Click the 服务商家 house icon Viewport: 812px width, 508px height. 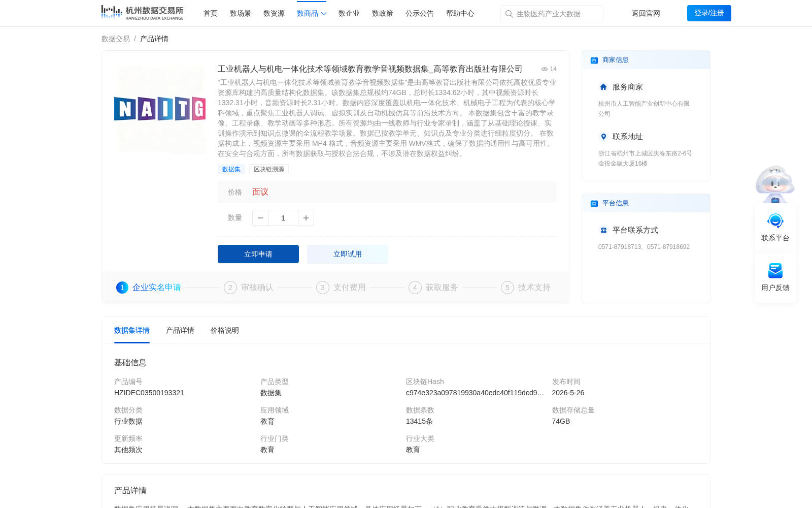603,87
